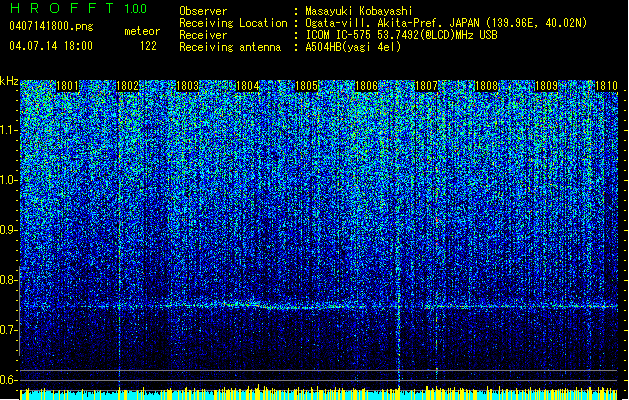Select antenna text A504HB(yagi 4el)

353,47
